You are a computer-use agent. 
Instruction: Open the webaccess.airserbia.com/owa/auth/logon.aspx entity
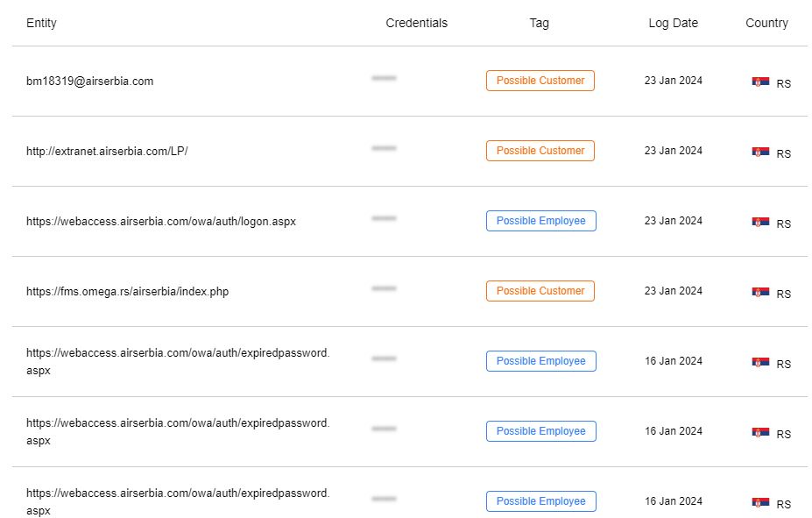click(x=161, y=222)
